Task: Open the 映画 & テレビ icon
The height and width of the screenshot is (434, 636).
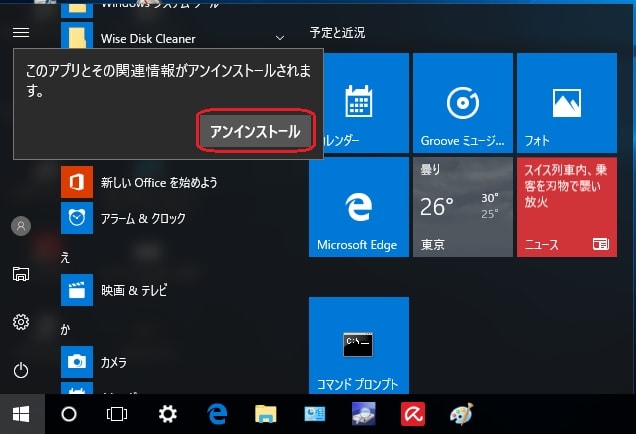Action: pos(77,290)
